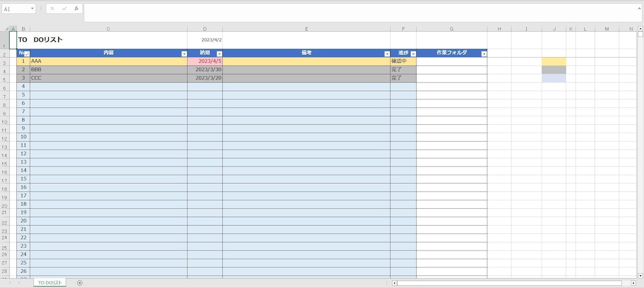
Task: Select the 2023/3/30 due date cell
Action: tap(205, 70)
